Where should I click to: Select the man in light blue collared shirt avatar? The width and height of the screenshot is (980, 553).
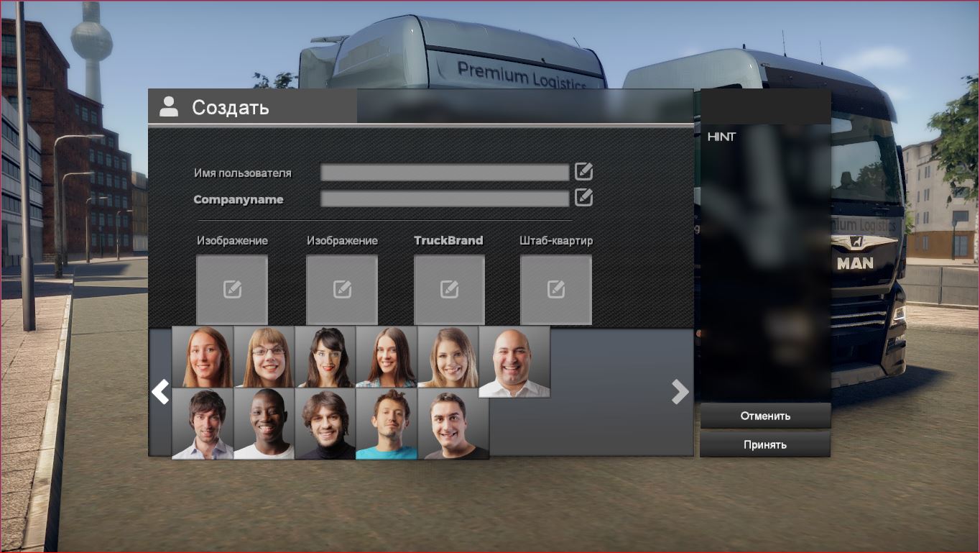203,424
